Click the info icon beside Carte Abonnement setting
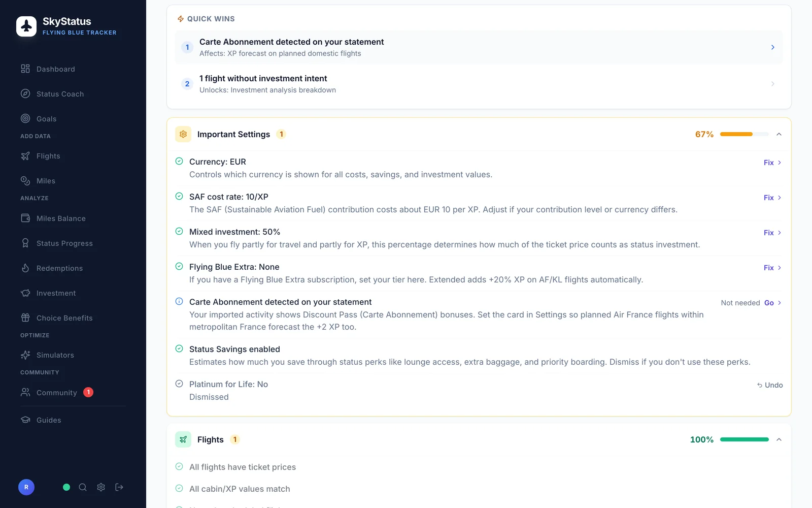The width and height of the screenshot is (812, 508). click(x=179, y=301)
